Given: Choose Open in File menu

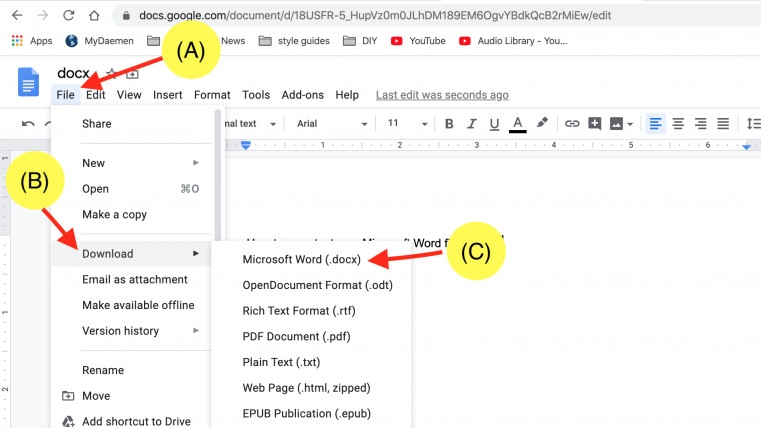Looking at the screenshot, I should (x=132, y=189).
